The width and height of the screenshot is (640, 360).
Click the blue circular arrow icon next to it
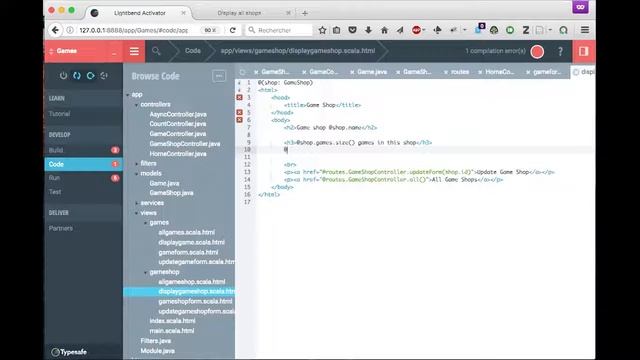90,76
